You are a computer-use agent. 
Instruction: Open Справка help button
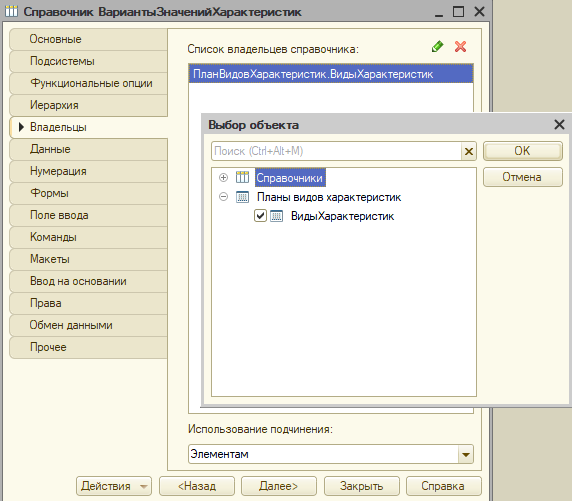click(x=444, y=486)
